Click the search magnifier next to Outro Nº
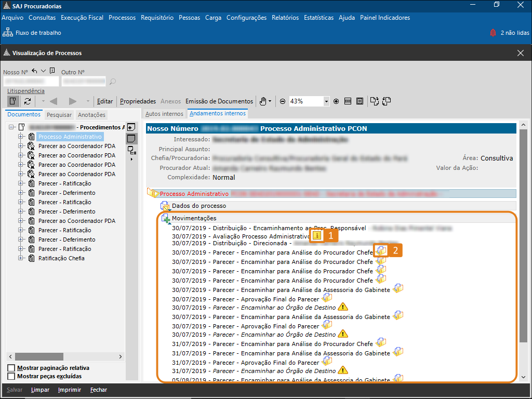 [113, 82]
